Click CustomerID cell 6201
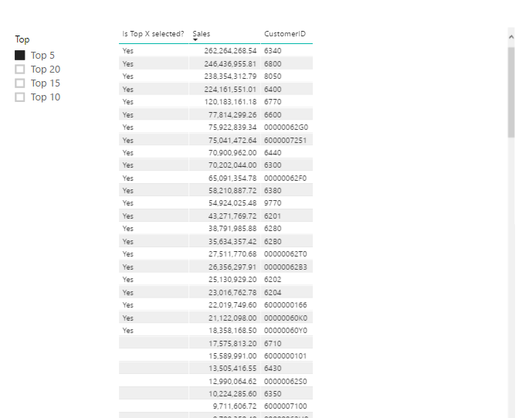Viewport: 532px width, 418px height. coord(273,216)
